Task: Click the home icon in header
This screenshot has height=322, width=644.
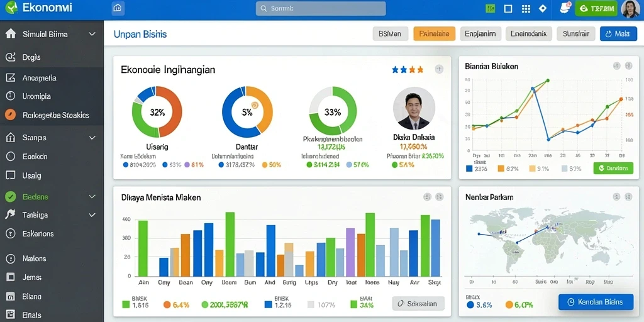Action: 118,8
